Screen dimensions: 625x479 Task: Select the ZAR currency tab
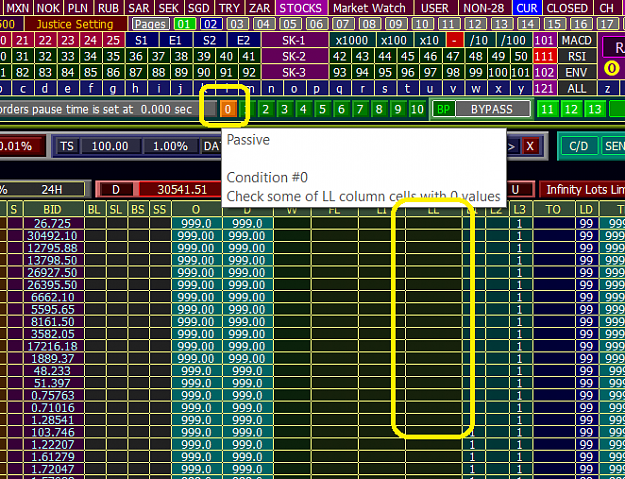[259, 8]
